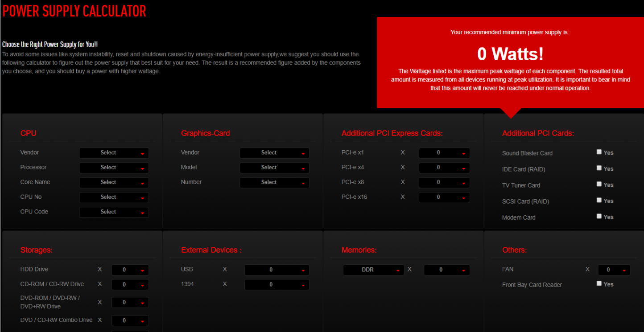Check the IDE Card (RAID) option
This screenshot has width=644, height=332.
[x=599, y=168]
